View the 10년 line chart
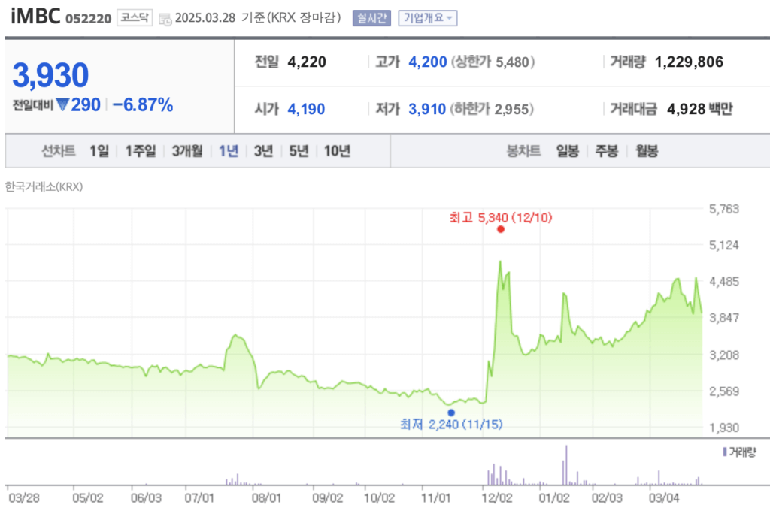 pos(337,151)
